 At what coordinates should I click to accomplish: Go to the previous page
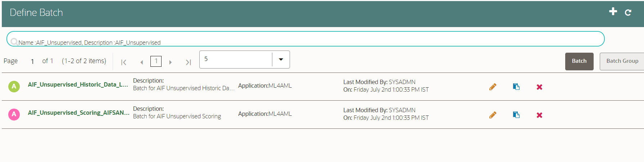point(142,62)
